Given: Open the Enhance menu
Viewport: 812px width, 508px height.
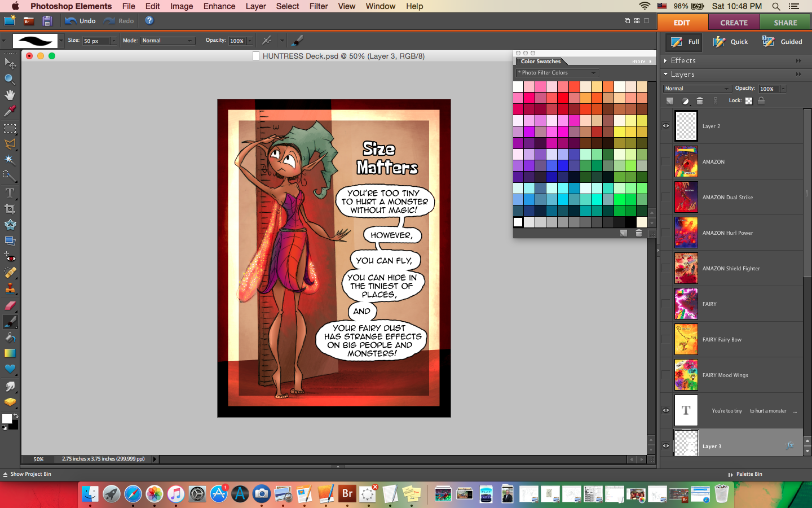Looking at the screenshot, I should point(219,6).
